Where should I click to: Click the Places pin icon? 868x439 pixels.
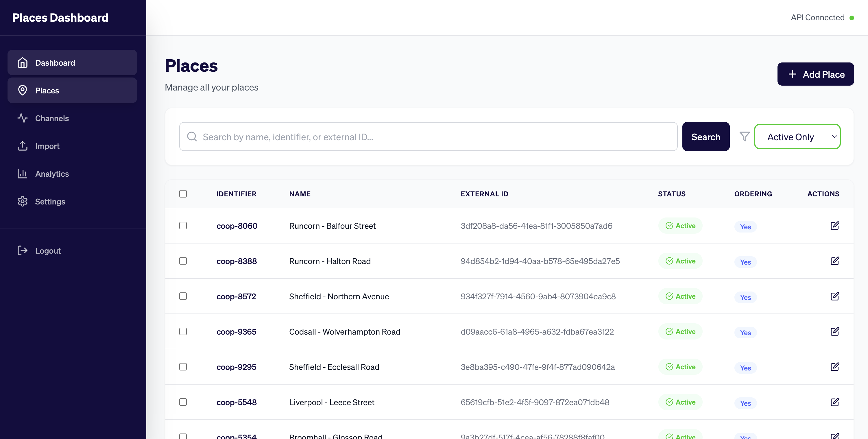click(x=23, y=90)
